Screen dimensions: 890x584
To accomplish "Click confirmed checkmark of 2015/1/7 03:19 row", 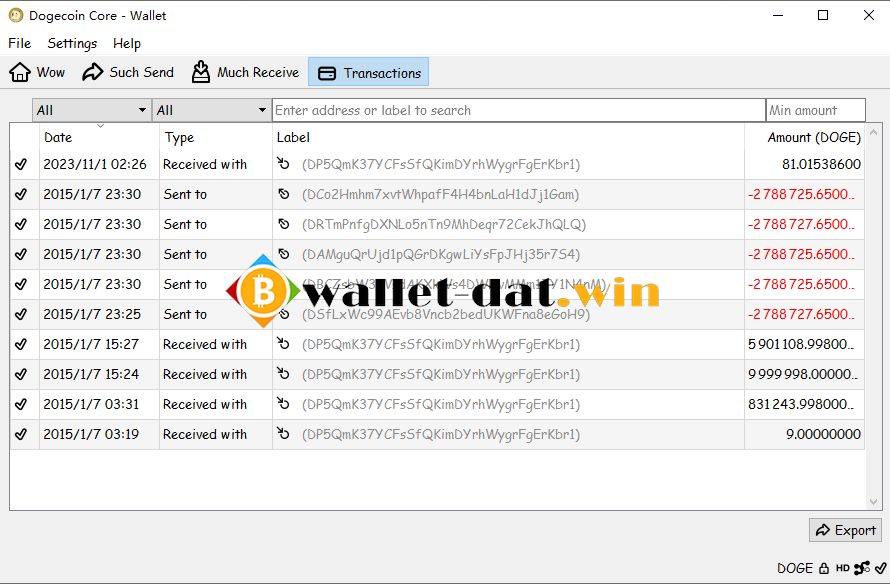I will (21, 434).
